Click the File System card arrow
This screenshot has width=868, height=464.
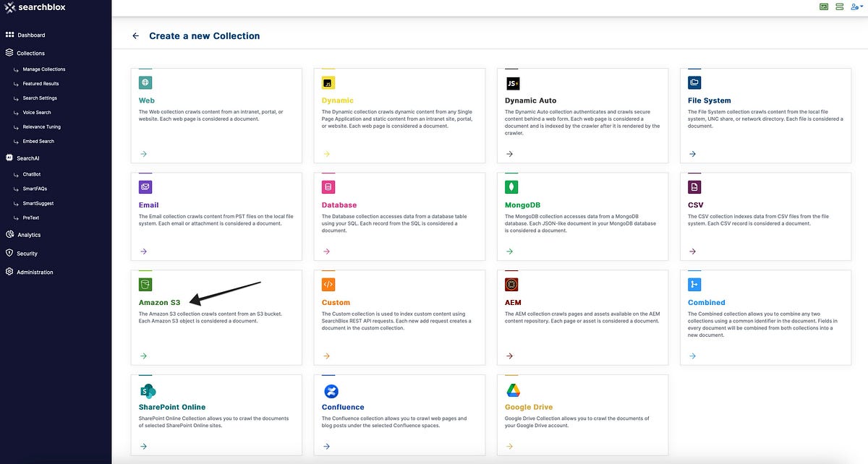click(692, 154)
